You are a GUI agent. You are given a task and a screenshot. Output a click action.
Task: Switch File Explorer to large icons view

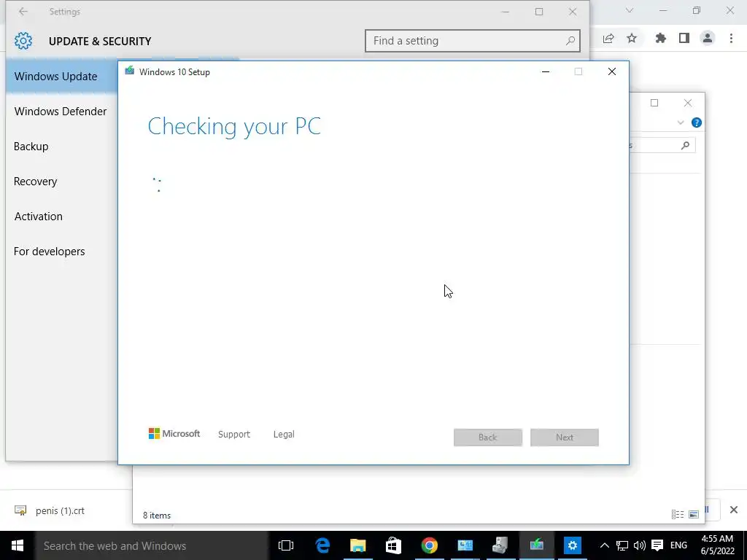click(694, 514)
